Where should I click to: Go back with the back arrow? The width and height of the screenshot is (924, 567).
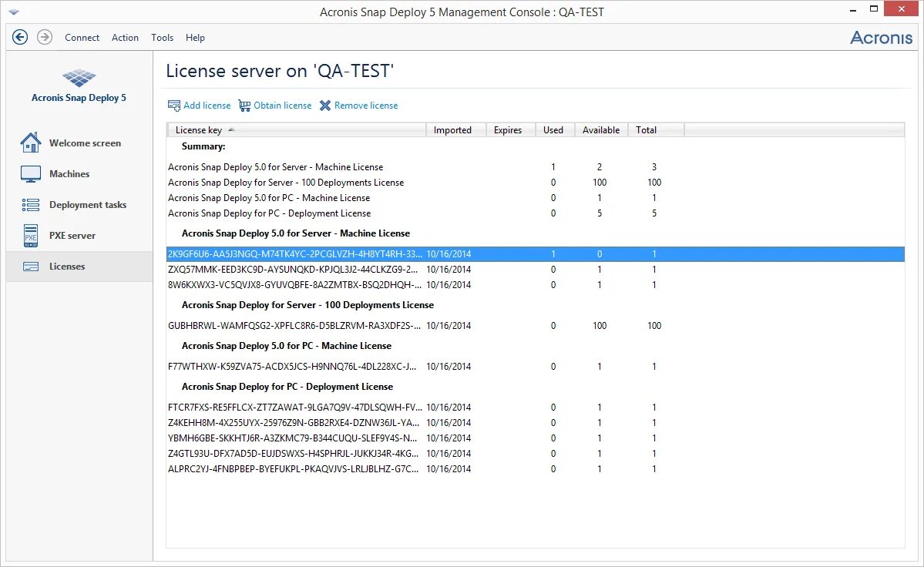pyautogui.click(x=20, y=37)
